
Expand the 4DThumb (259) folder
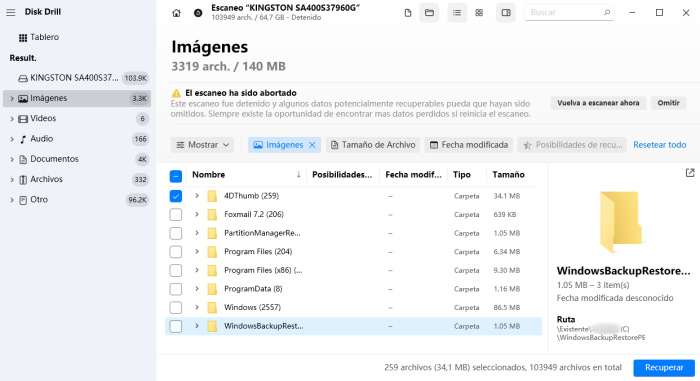click(196, 196)
